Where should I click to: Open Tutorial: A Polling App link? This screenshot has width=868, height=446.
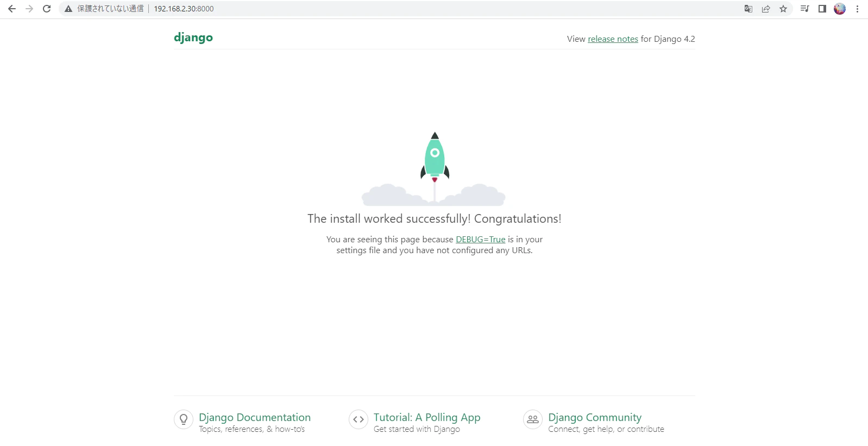tap(427, 417)
